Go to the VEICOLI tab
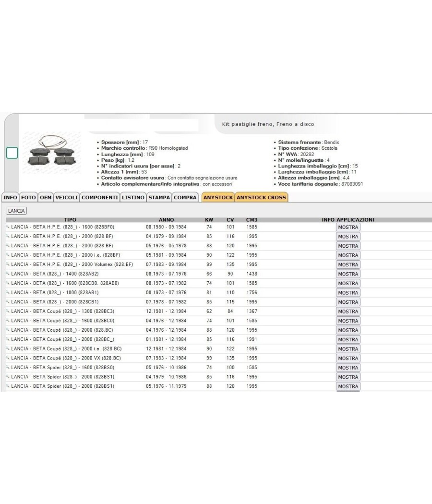The image size is (432, 504). click(x=67, y=197)
